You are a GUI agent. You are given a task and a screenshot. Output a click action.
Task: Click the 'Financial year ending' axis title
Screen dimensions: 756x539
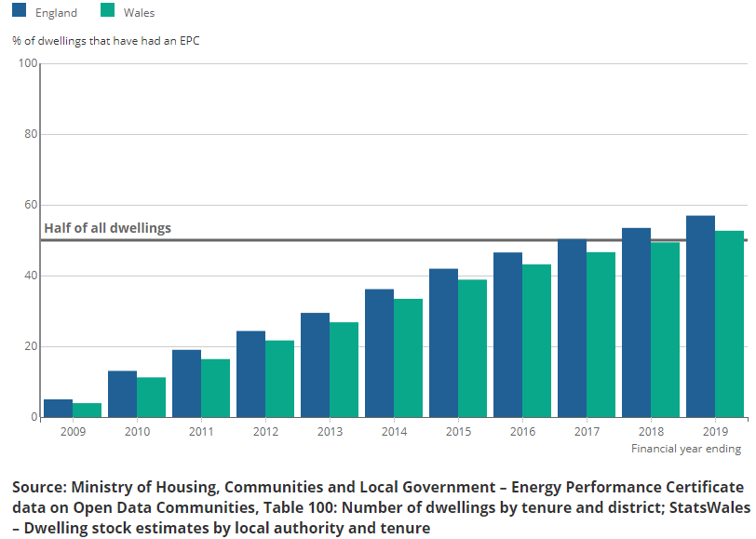click(x=685, y=449)
